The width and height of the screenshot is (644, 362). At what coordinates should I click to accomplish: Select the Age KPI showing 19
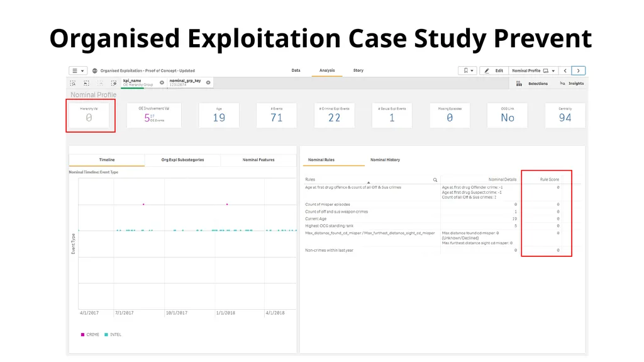click(219, 115)
